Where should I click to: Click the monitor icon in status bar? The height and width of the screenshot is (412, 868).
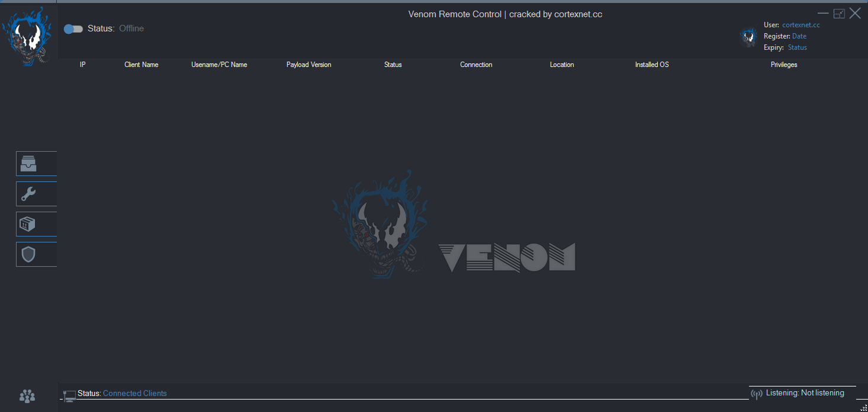coord(69,395)
